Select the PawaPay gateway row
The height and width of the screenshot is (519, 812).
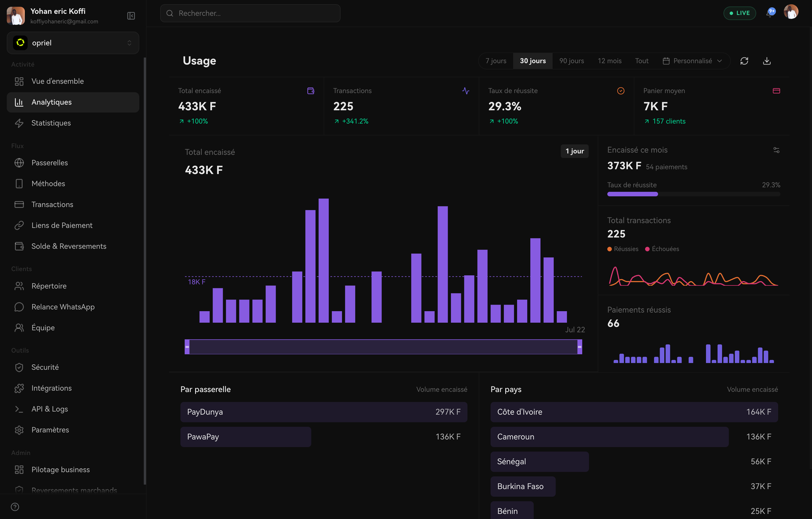324,437
